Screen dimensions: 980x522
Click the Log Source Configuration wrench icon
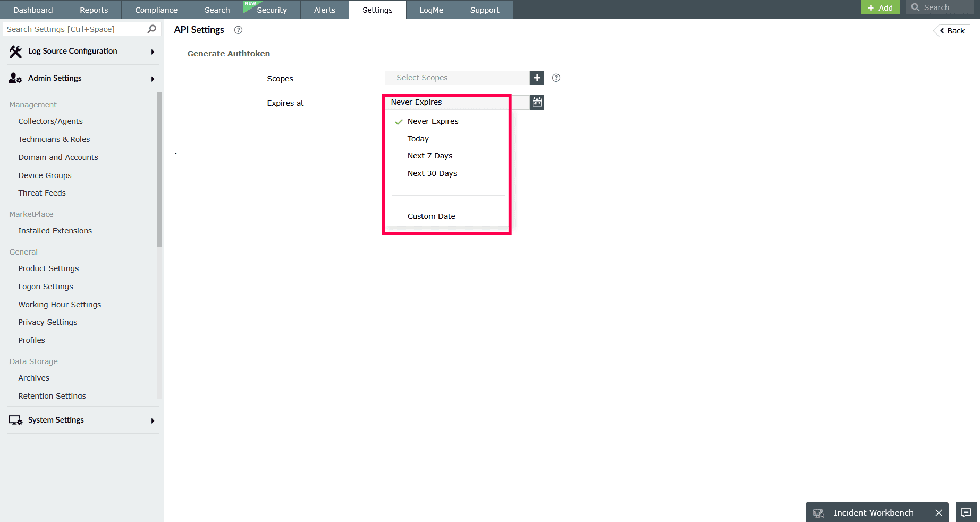pos(15,51)
